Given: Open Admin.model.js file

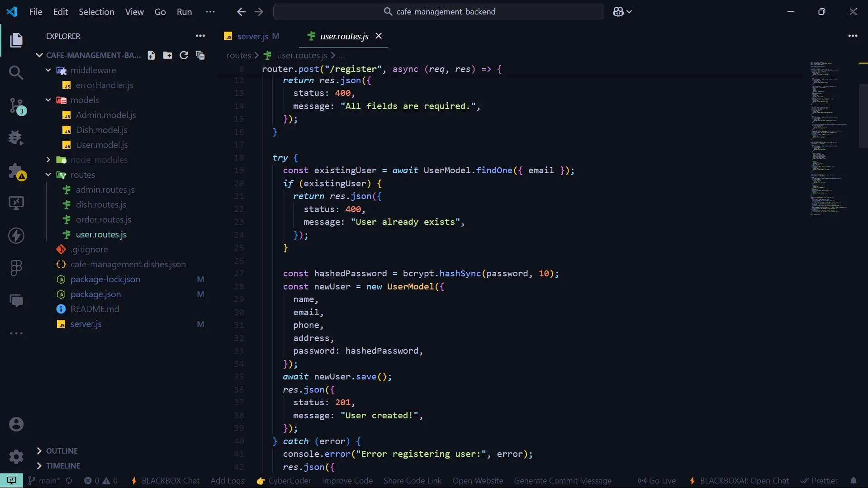Looking at the screenshot, I should tap(106, 115).
